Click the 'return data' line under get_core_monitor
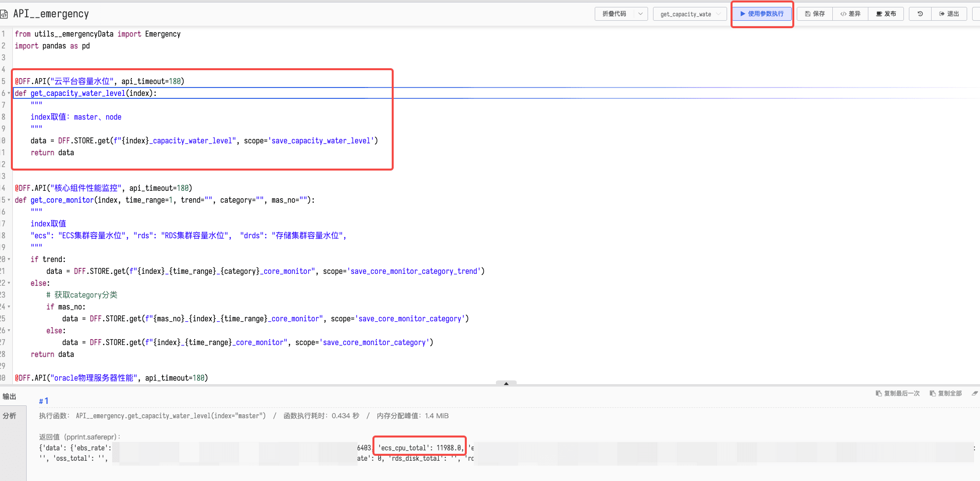The image size is (980, 481). tap(52, 354)
